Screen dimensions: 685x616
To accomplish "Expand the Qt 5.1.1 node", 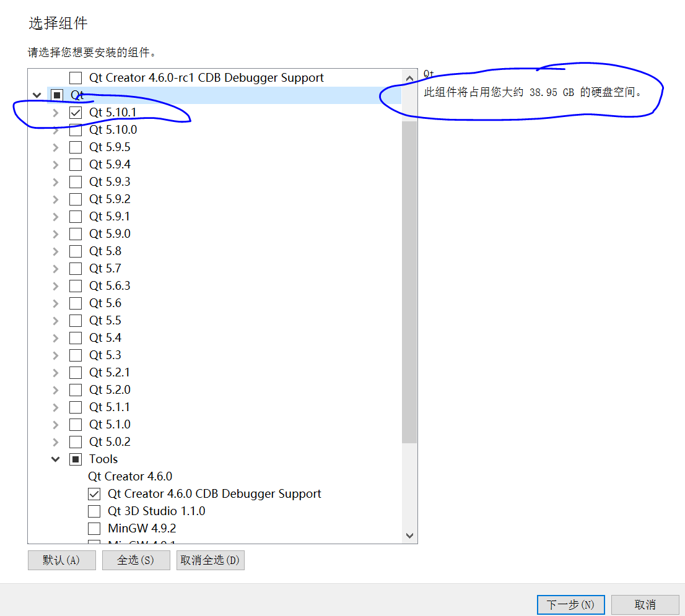I will (56, 407).
